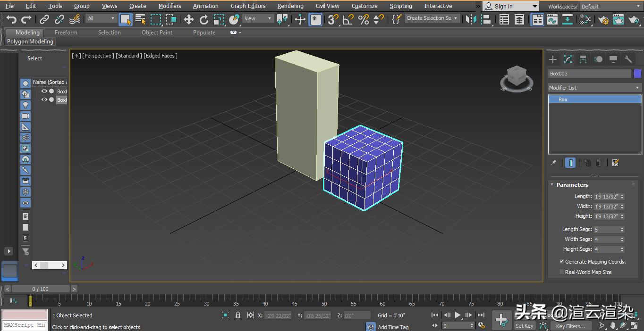The width and height of the screenshot is (644, 331).
Task: Switch to the Freeform tab
Action: [65, 32]
